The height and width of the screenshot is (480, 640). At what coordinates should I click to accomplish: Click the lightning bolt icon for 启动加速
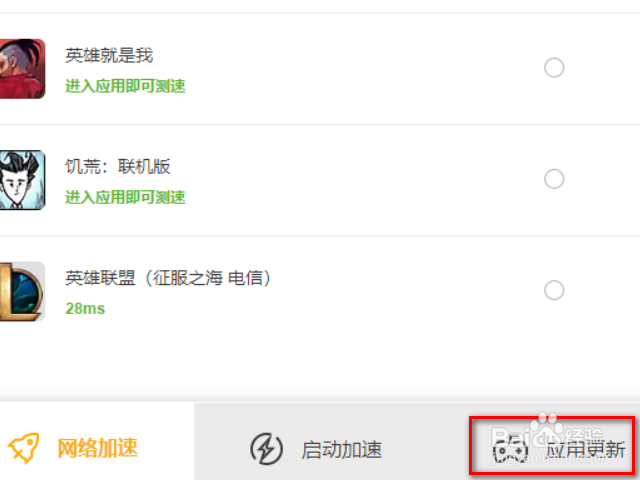click(x=266, y=449)
